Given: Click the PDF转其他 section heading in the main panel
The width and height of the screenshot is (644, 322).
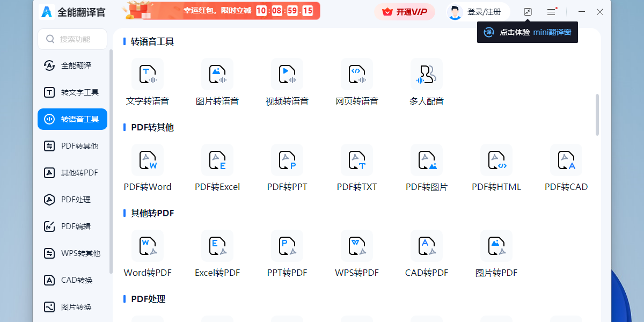Looking at the screenshot, I should (x=152, y=127).
